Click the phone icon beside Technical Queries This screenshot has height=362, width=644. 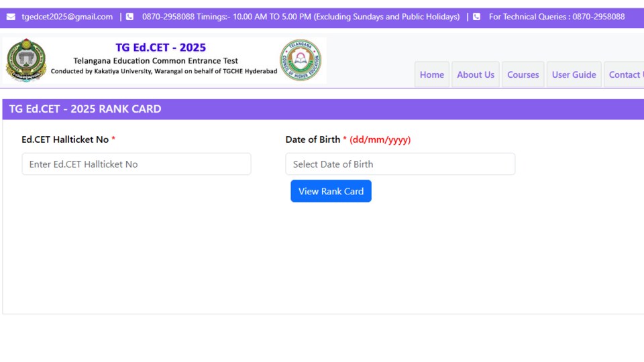[x=476, y=17]
